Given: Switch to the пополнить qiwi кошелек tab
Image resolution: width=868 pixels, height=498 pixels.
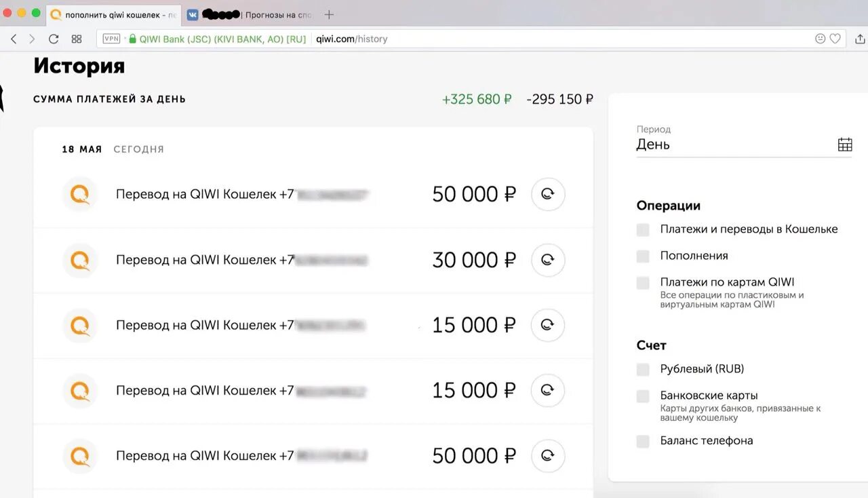Looking at the screenshot, I should click(x=114, y=14).
